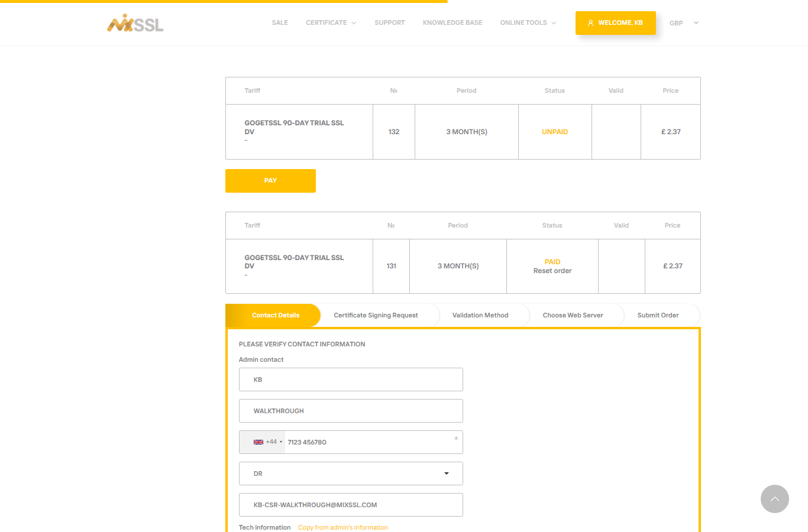Viewport: 808px width, 532px height.
Task: Click the Reset order link
Action: (552, 271)
